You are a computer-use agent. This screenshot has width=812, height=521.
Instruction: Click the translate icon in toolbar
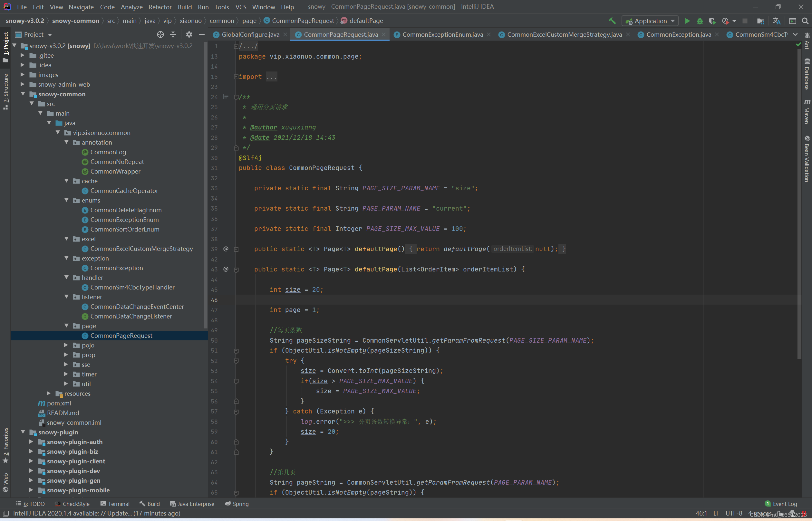point(777,21)
